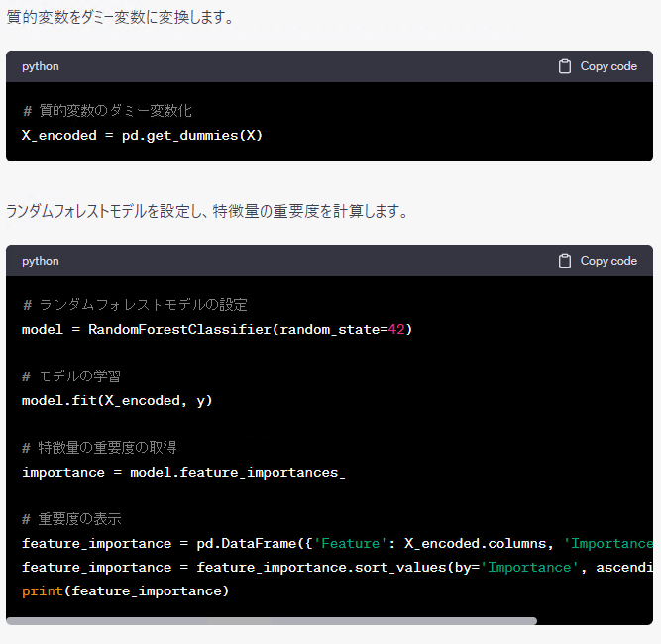Click the pd.get_dummies(X) code line
The image size is (661, 644).
142,135
